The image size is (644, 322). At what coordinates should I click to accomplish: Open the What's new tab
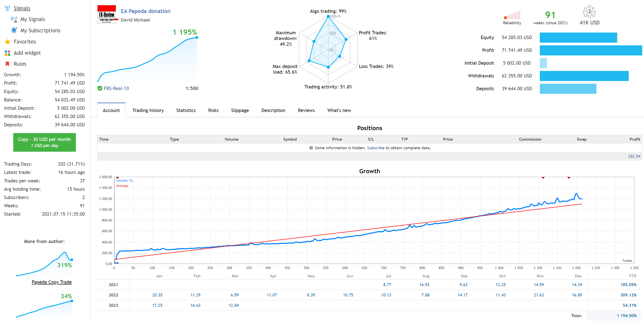click(339, 110)
